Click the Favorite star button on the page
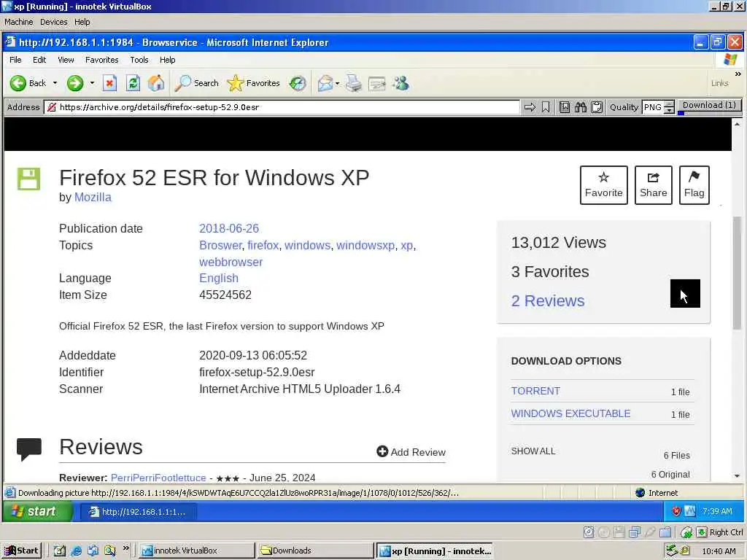This screenshot has height=560, width=747. coord(603,185)
